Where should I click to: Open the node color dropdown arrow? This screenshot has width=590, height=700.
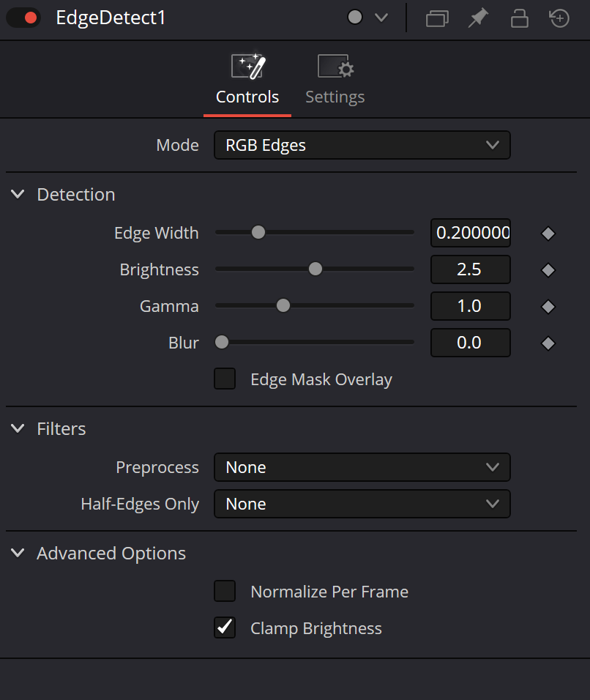pyautogui.click(x=381, y=18)
